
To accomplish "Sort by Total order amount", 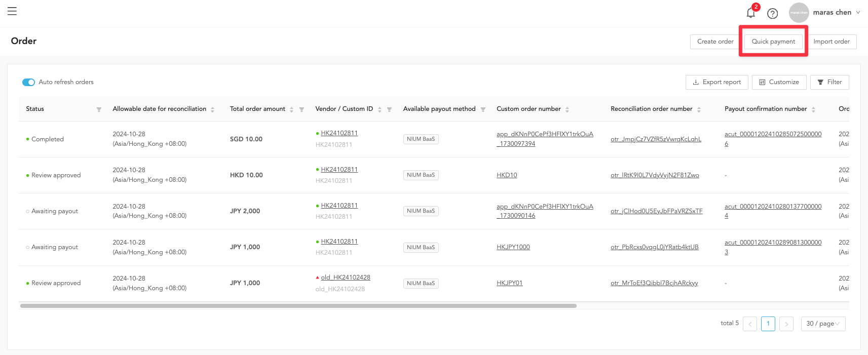I will 291,109.
